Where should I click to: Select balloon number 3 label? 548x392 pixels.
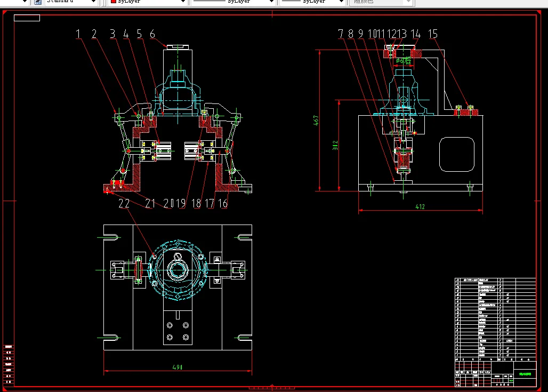112,34
